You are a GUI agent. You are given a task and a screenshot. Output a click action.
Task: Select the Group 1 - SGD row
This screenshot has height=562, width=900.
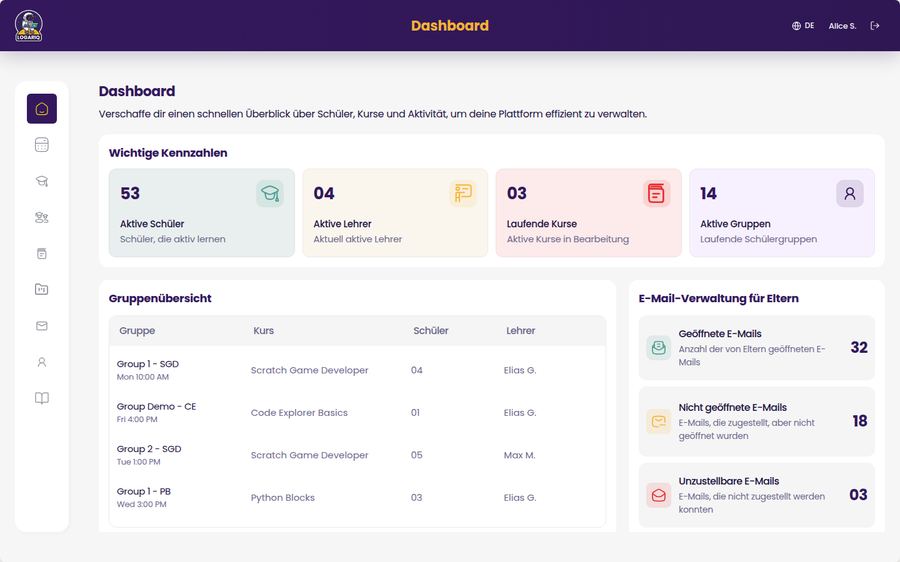357,370
